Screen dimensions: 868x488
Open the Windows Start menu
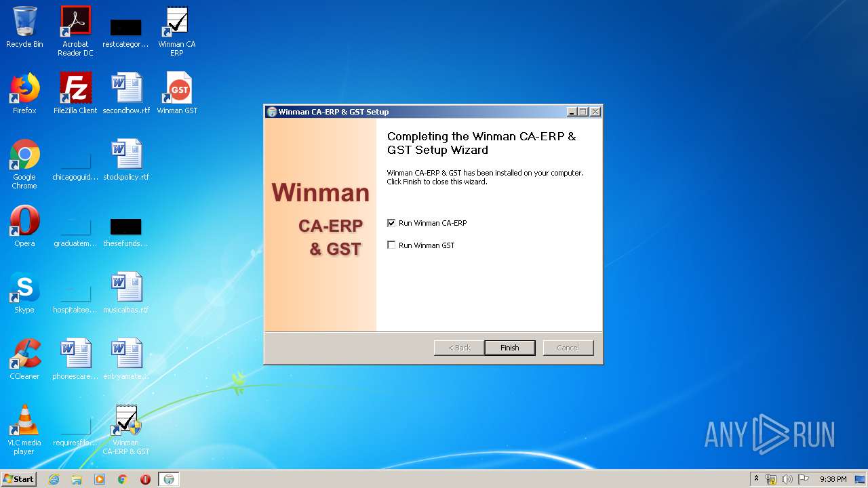pos(19,479)
